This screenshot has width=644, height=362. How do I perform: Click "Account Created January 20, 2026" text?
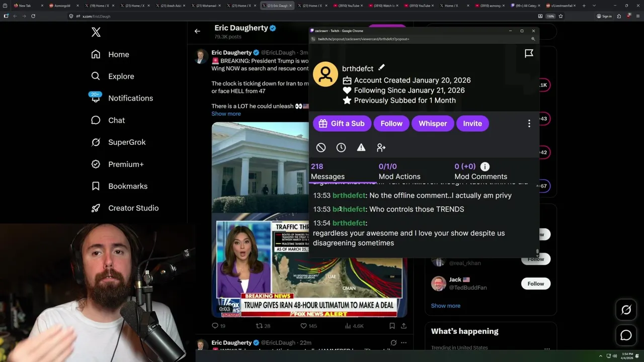coord(412,80)
